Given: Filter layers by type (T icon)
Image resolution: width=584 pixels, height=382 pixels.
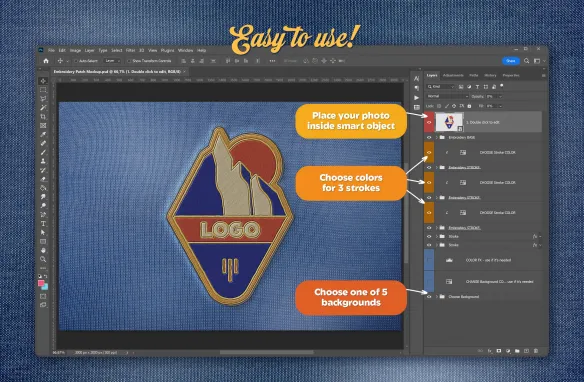Looking at the screenshot, I should [x=477, y=87].
